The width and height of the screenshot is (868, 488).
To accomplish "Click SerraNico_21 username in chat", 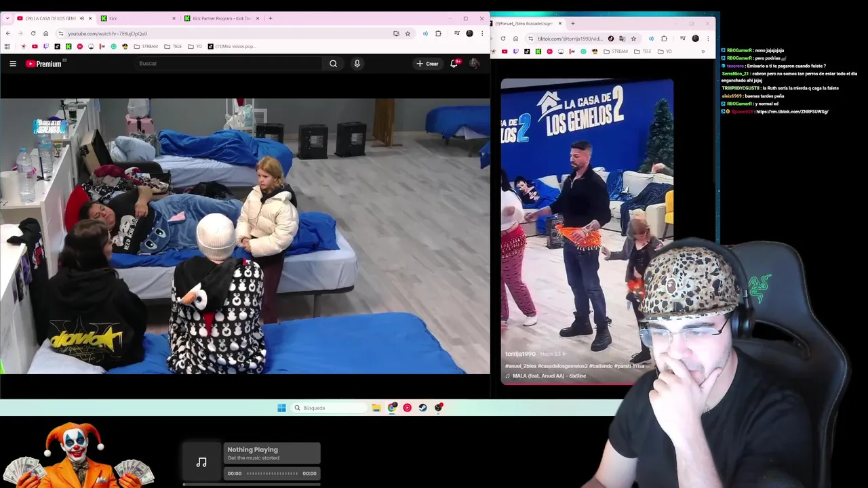I will tap(735, 73).
